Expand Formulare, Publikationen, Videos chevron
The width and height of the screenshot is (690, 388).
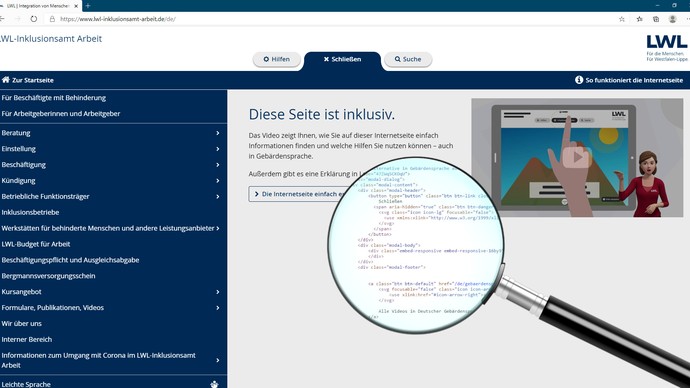[218, 307]
